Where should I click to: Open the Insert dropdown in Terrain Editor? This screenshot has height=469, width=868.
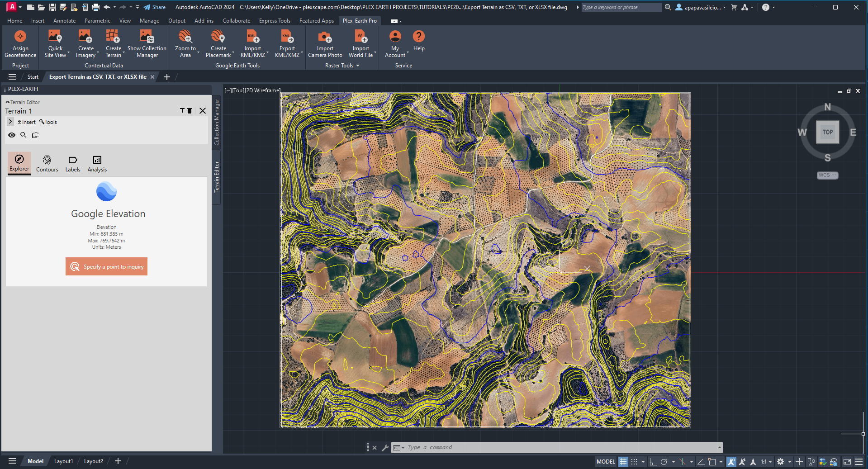click(26, 122)
